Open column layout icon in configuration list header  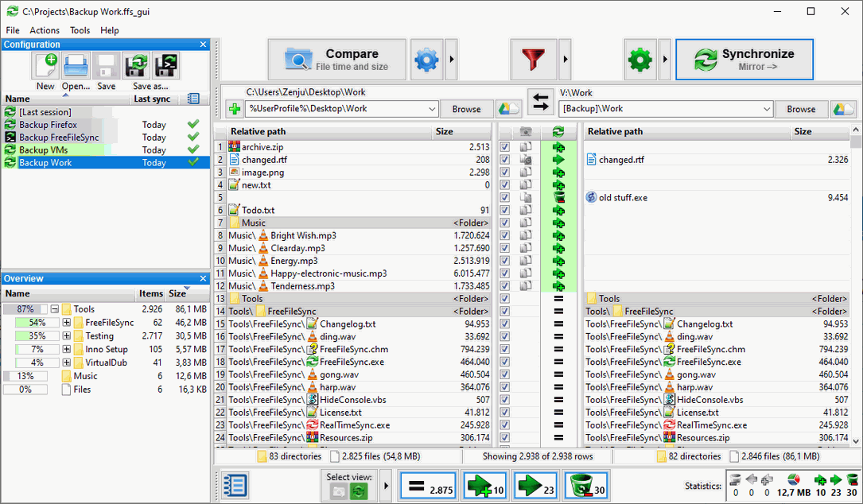pyautogui.click(x=193, y=99)
